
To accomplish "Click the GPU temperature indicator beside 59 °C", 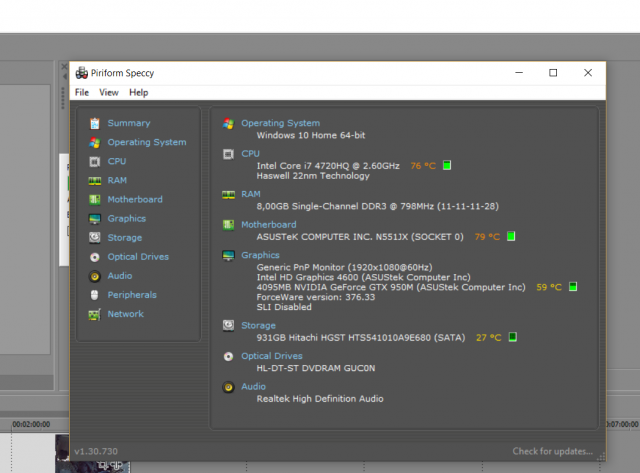I will tap(573, 286).
